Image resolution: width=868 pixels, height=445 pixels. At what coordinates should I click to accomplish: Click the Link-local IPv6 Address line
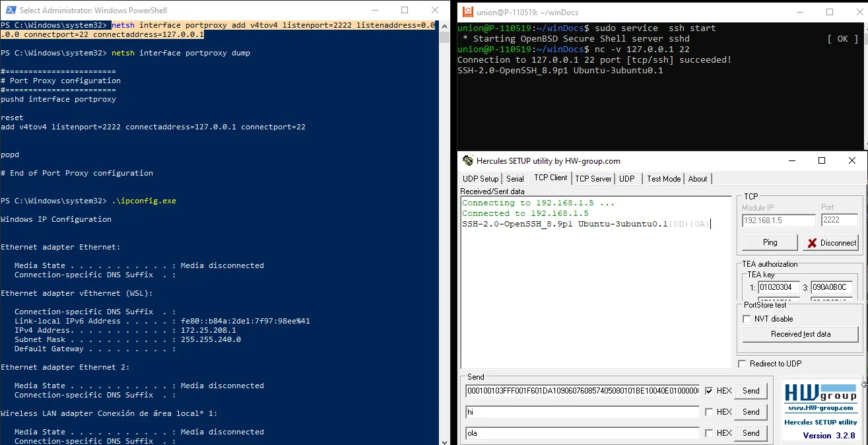click(x=162, y=321)
